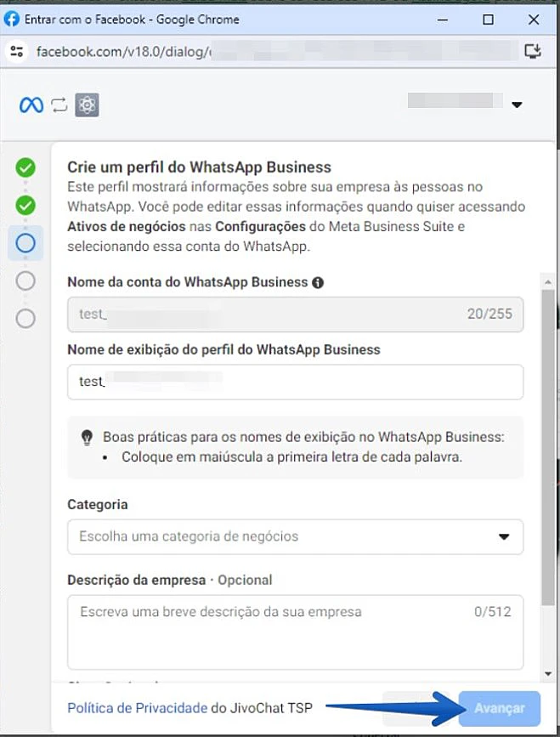
Task: Open the Categoria business category dropdown
Action: [296, 536]
